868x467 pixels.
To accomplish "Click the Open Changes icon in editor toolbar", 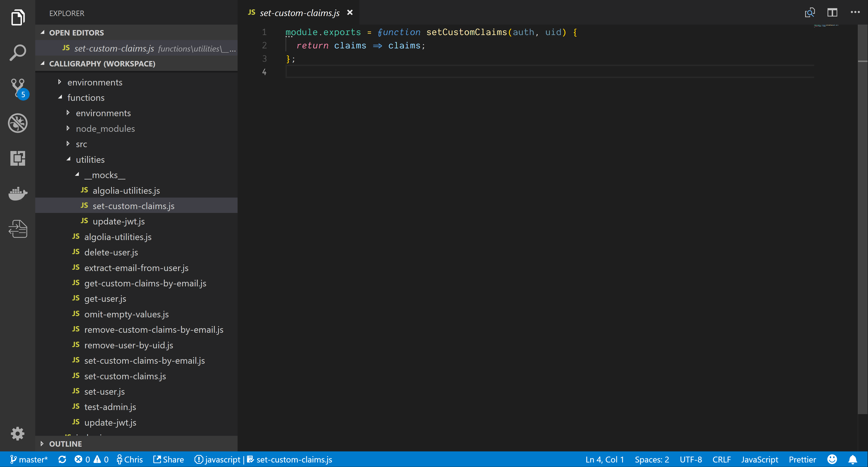I will coord(810,13).
